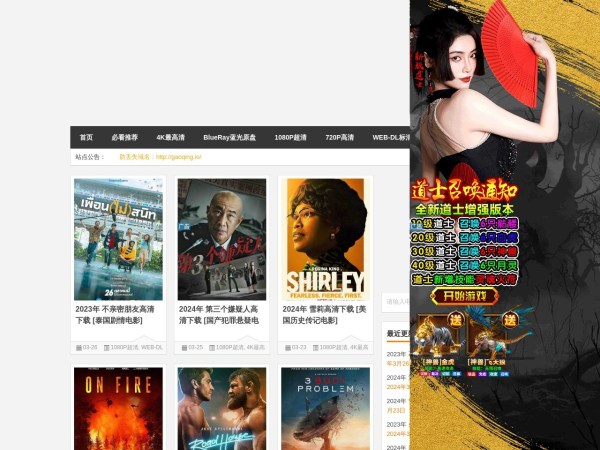The width and height of the screenshot is (600, 450).
Task: Click the red fan ad image
Action: click(509, 54)
